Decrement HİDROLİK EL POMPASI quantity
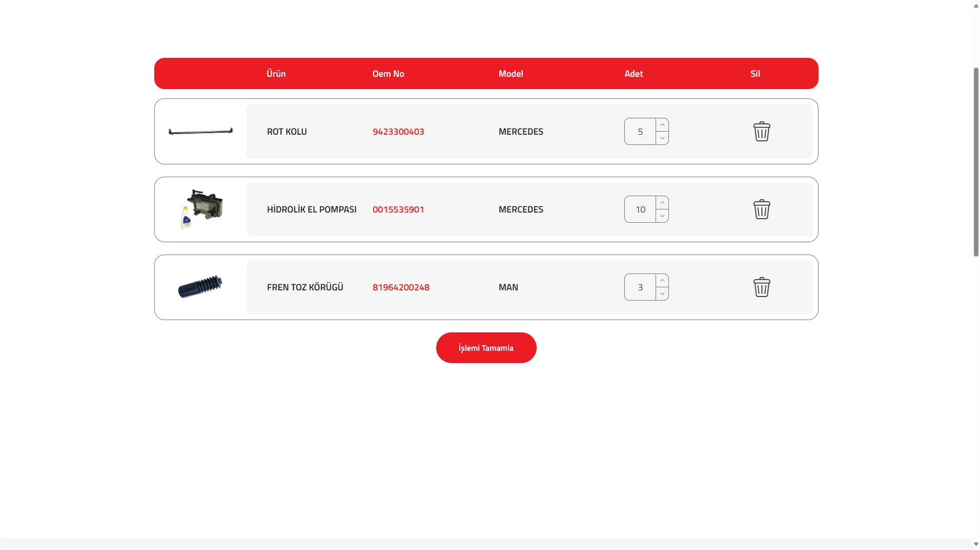This screenshot has width=980, height=550. click(x=662, y=216)
